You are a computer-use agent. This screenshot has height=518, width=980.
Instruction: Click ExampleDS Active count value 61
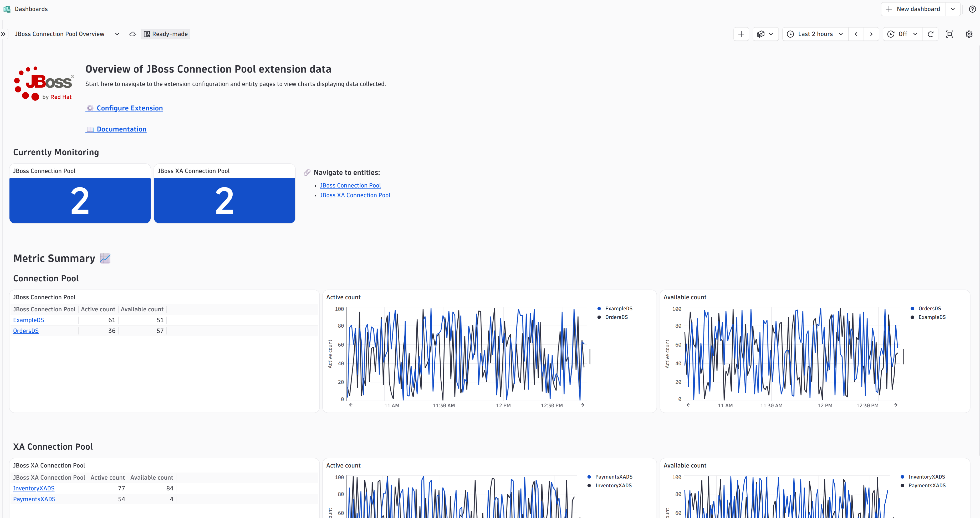tap(111, 320)
